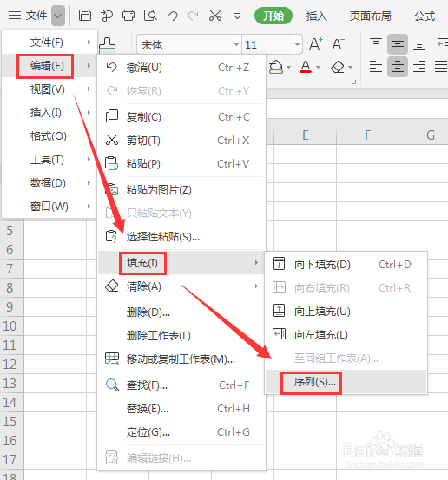
Task: Open the eraser clear dropdown arrow
Action: point(350,67)
